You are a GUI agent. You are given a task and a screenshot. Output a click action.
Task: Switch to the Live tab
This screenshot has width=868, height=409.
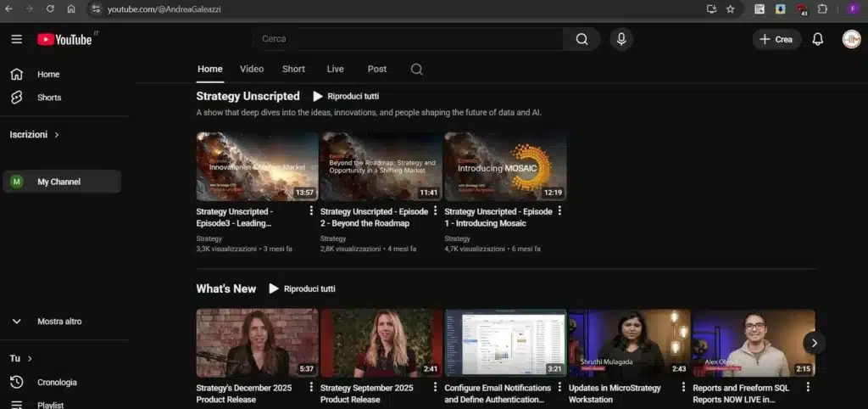coord(336,69)
